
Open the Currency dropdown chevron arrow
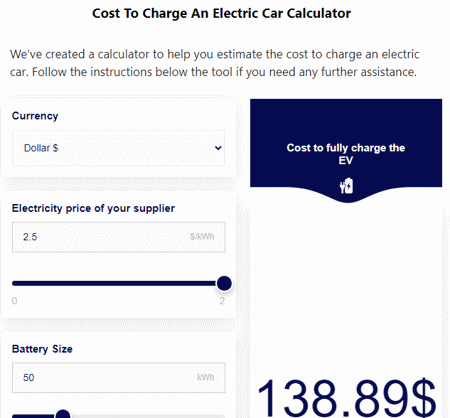tap(218, 148)
